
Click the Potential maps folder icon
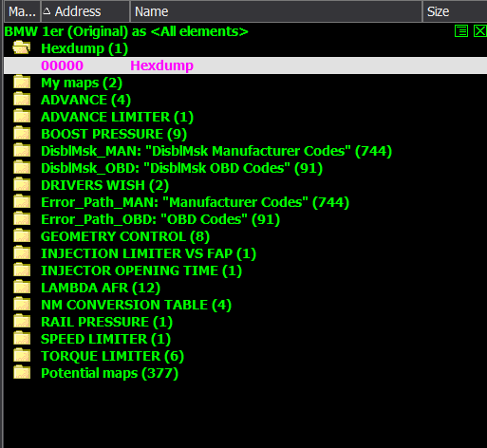22,372
